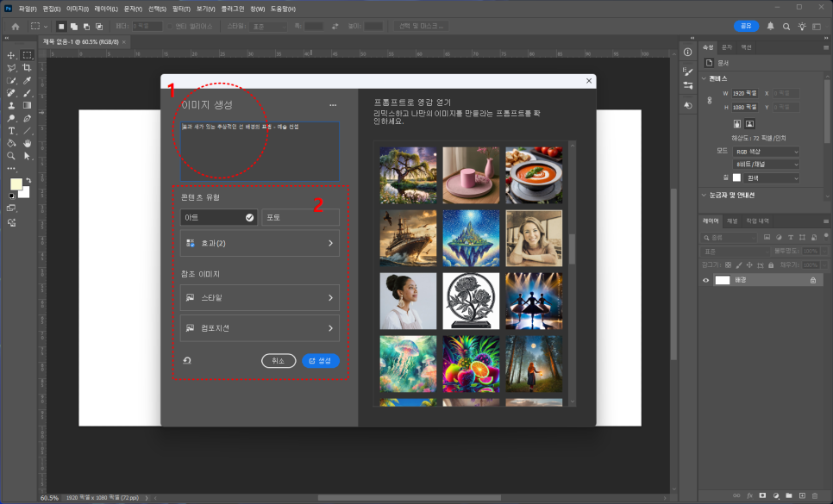Go to the Home screen icon
Viewport: 833px width, 504px height.
pos(16,26)
